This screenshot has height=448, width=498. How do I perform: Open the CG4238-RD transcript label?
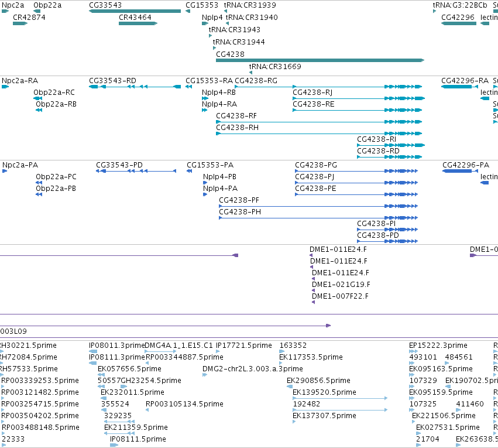[x=378, y=151]
